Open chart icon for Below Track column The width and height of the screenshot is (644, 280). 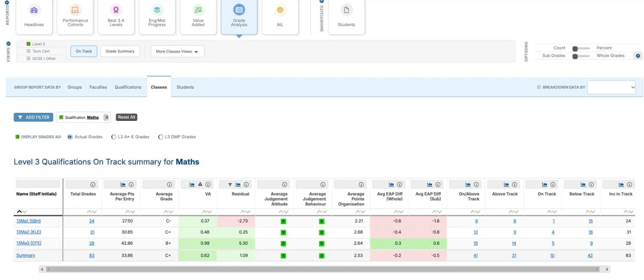[583, 184]
